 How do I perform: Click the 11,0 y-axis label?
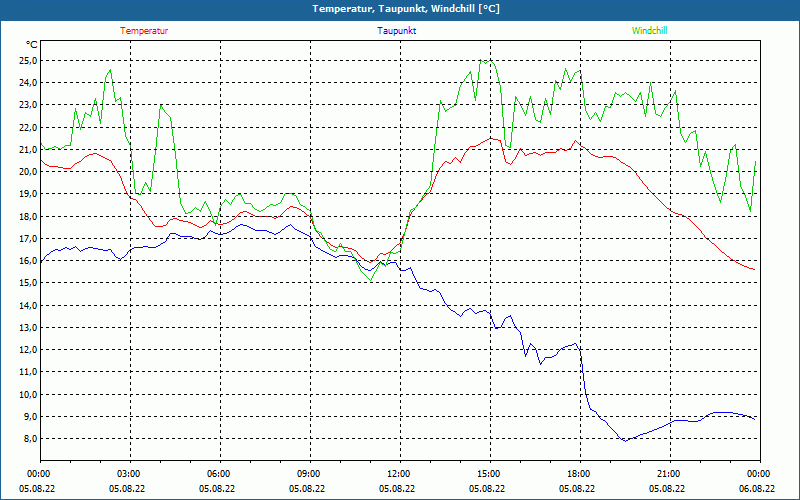click(x=29, y=372)
